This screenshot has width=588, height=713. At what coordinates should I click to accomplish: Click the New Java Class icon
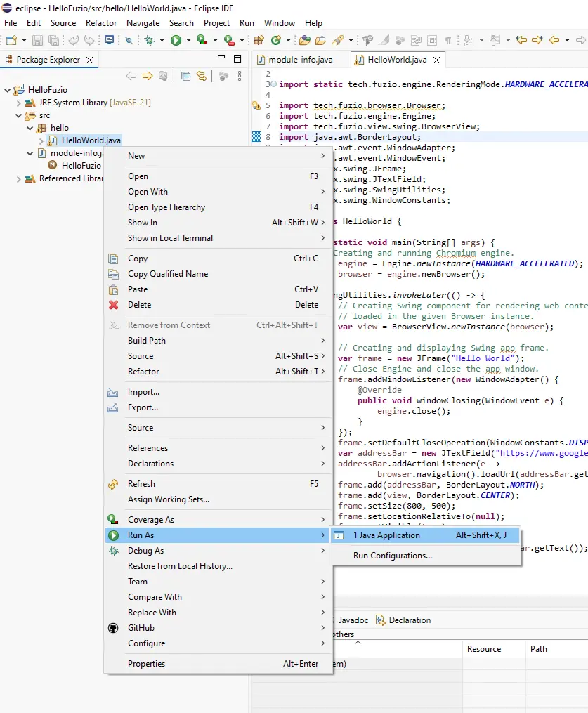(275, 41)
